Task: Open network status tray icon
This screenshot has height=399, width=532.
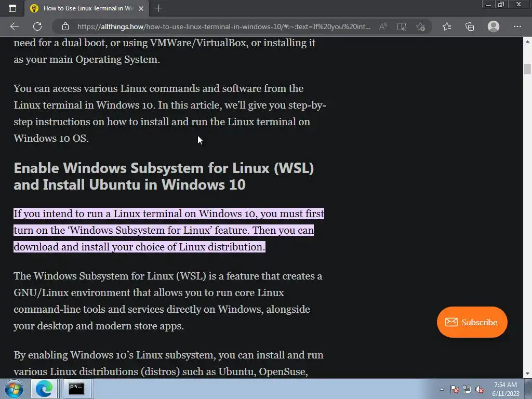Action: click(x=467, y=389)
